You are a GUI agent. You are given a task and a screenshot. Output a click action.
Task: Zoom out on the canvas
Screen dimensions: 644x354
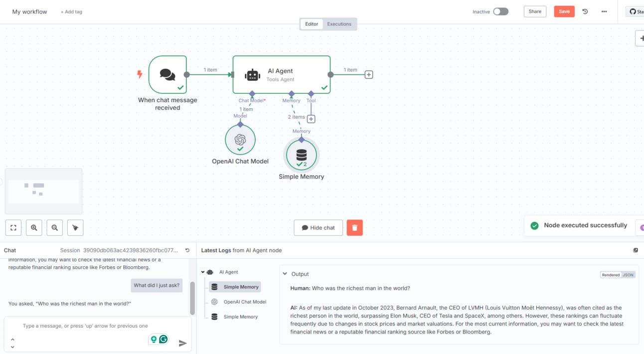tap(55, 228)
